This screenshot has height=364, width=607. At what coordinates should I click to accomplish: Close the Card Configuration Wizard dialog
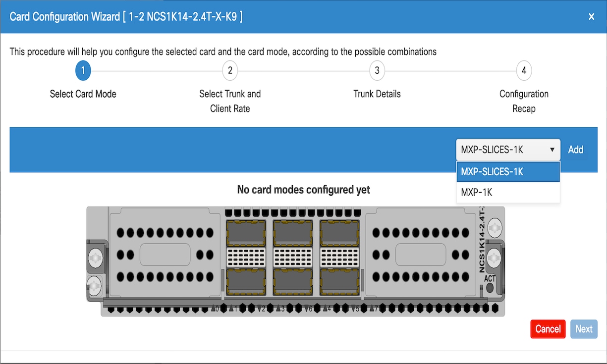[x=591, y=17]
